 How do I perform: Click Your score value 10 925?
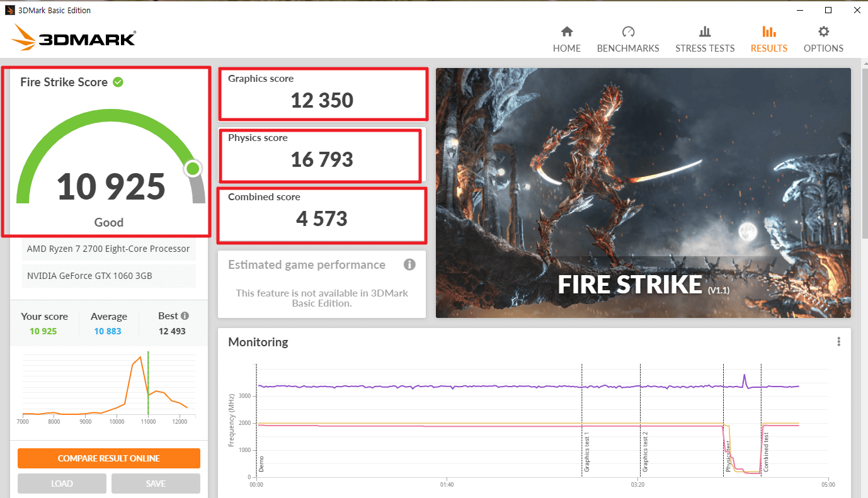pyautogui.click(x=43, y=331)
